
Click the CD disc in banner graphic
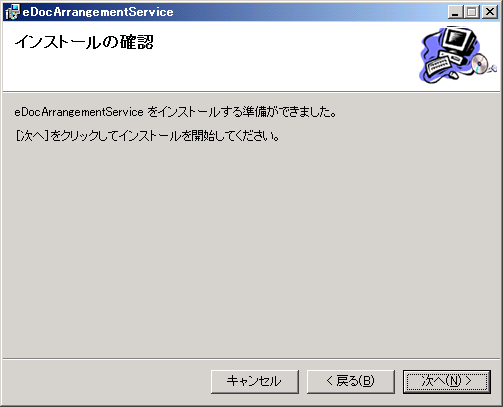(x=480, y=63)
